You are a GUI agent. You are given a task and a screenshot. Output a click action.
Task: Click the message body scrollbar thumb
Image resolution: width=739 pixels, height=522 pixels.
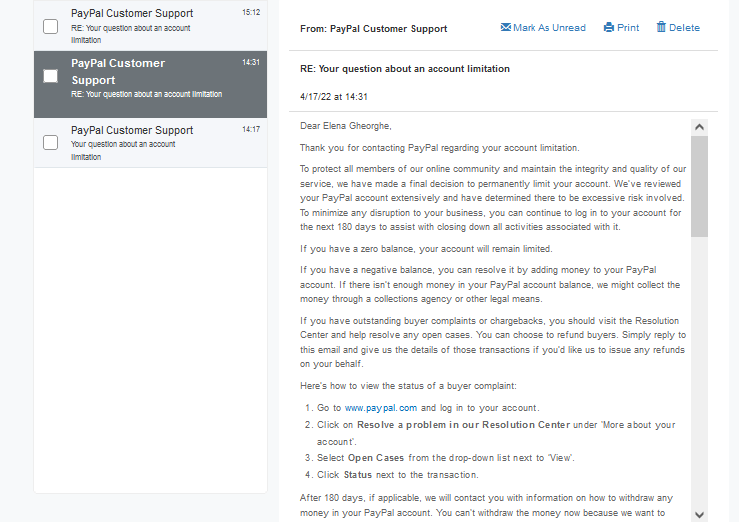click(699, 186)
